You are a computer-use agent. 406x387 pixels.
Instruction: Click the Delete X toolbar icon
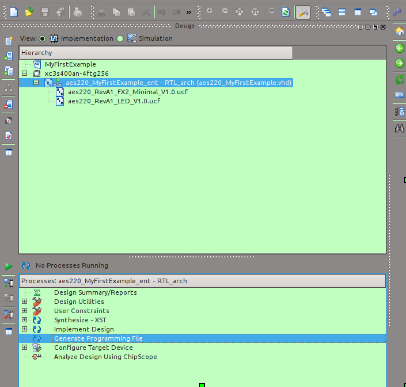point(146,12)
